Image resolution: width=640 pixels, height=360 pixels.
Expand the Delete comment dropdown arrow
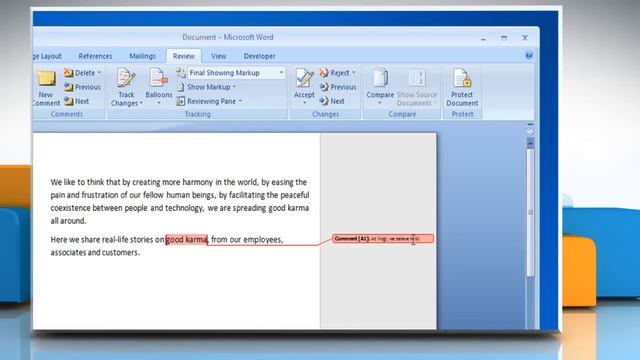[99, 73]
